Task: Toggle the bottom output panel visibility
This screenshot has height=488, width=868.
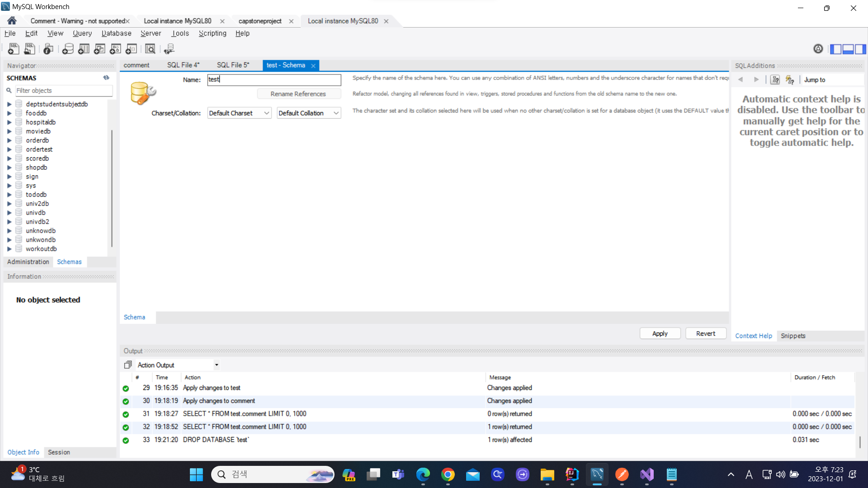Action: [x=848, y=49]
